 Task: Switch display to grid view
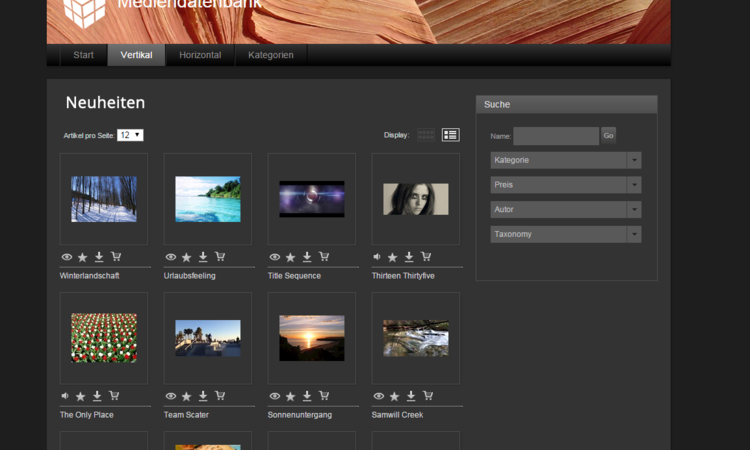click(x=426, y=135)
